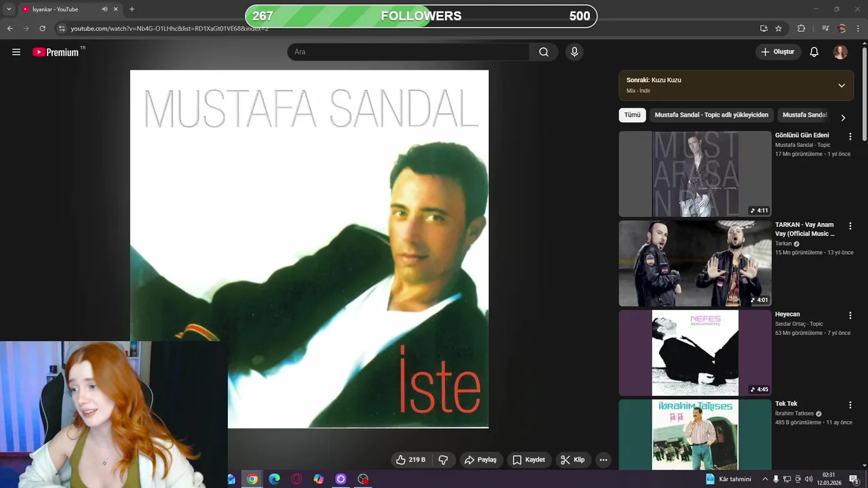Open options for Heyecan video
Image resolution: width=868 pixels, height=488 pixels.
[x=850, y=315]
